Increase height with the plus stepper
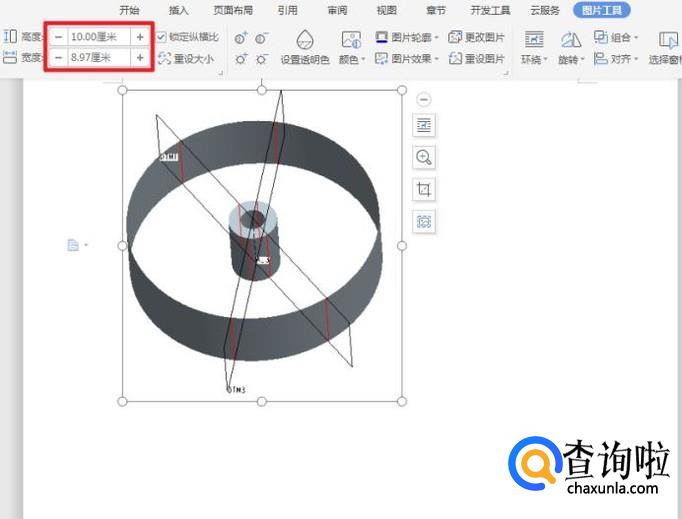 click(139, 37)
